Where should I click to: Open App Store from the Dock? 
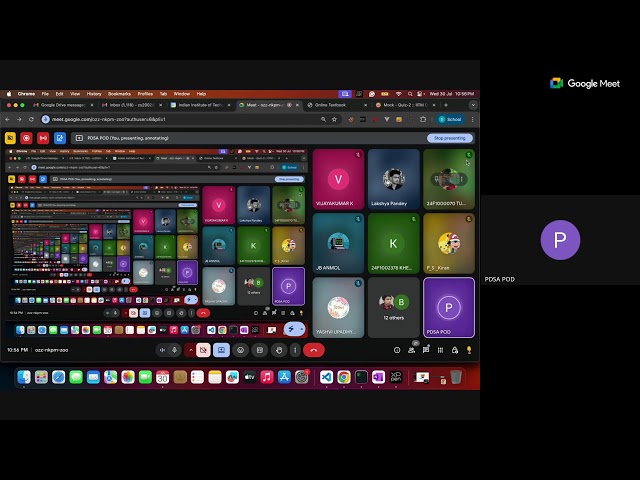pyautogui.click(x=284, y=377)
